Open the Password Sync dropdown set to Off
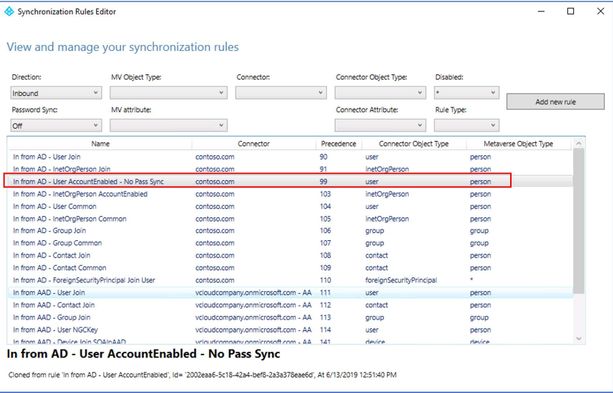The height and width of the screenshot is (393, 613). pos(56,126)
